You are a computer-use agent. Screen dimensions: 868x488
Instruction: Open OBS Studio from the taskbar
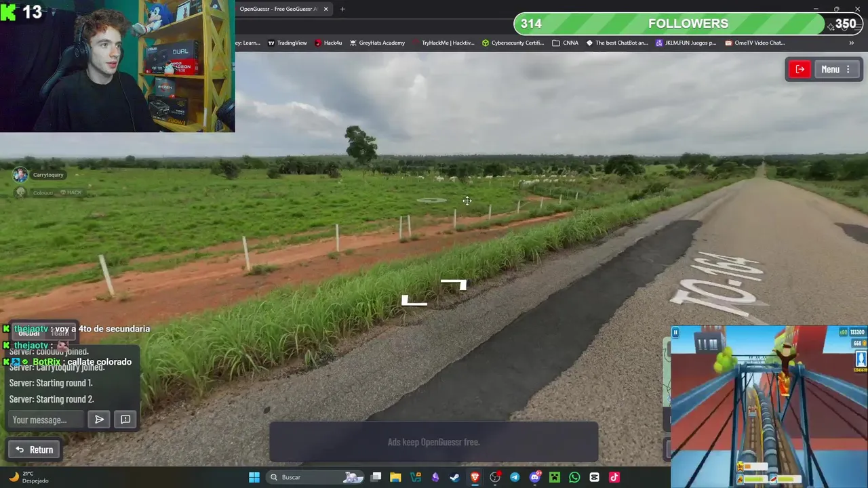pos(495,477)
